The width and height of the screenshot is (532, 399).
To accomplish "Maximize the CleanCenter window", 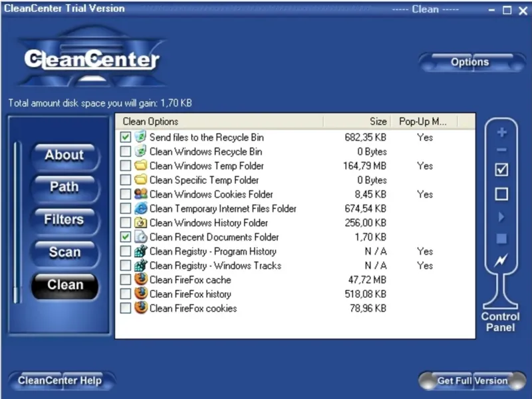I will click(x=507, y=10).
